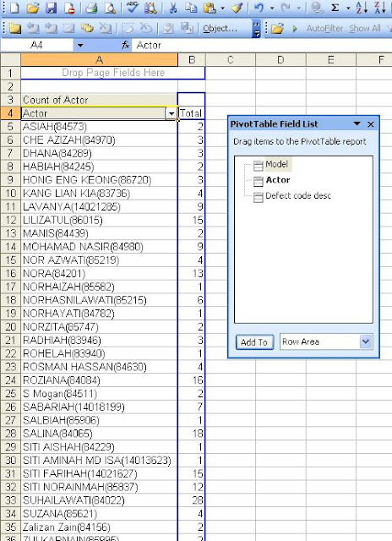Screen dimensions: 392x541
Task: Open a file with the Open icon in the top toolbar
Action: (32, 8)
